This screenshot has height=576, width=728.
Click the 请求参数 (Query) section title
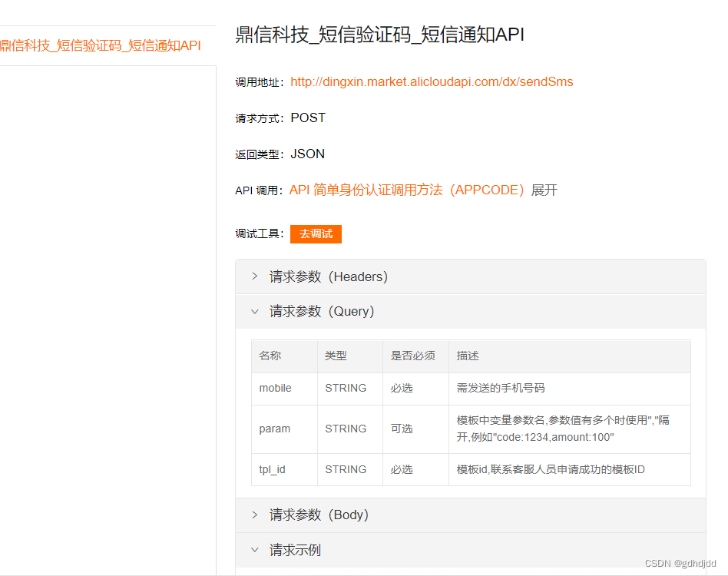pyautogui.click(x=322, y=312)
